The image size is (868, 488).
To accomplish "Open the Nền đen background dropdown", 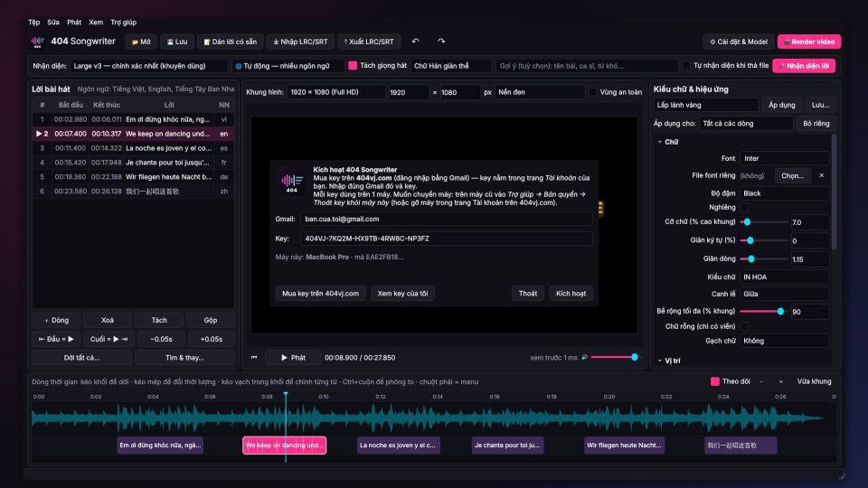I will tap(540, 92).
